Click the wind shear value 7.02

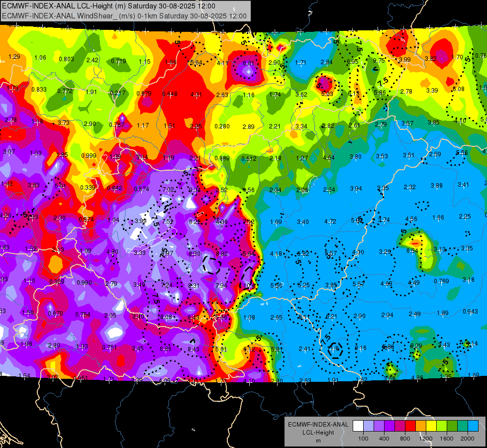click(168, 189)
